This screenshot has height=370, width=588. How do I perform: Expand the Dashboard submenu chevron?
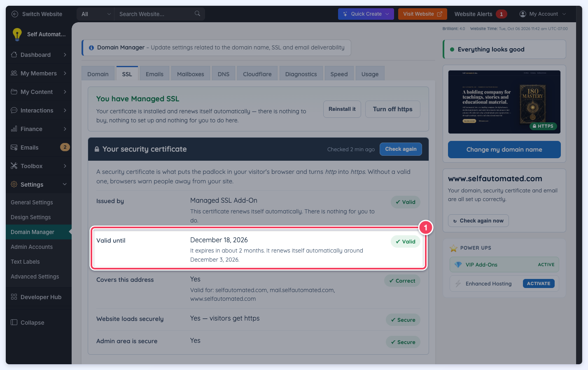[x=65, y=55]
